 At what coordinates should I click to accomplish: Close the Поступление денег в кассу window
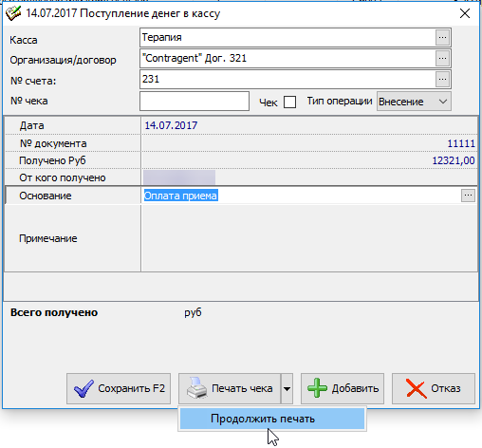coord(465,13)
